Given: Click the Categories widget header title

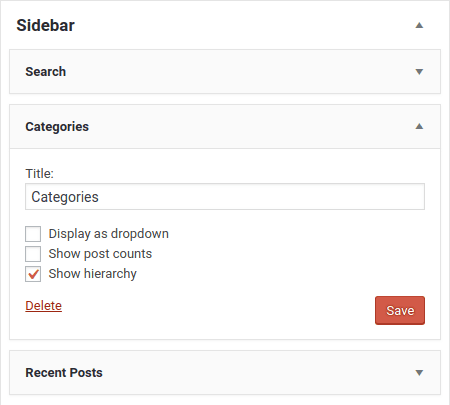Looking at the screenshot, I should (x=57, y=127).
